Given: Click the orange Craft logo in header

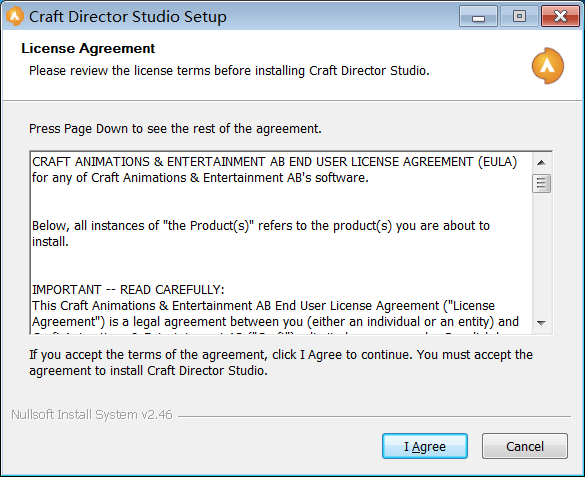Looking at the screenshot, I should coord(548,66).
